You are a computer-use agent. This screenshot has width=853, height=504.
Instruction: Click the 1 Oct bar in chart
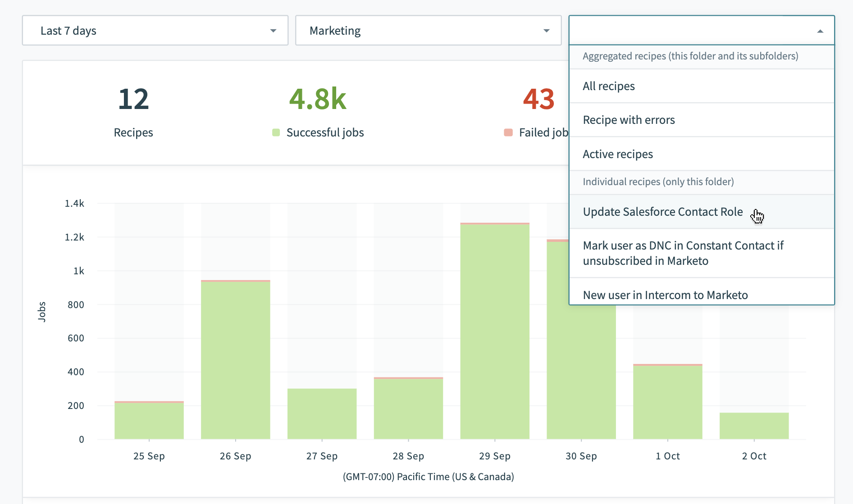[668, 402]
